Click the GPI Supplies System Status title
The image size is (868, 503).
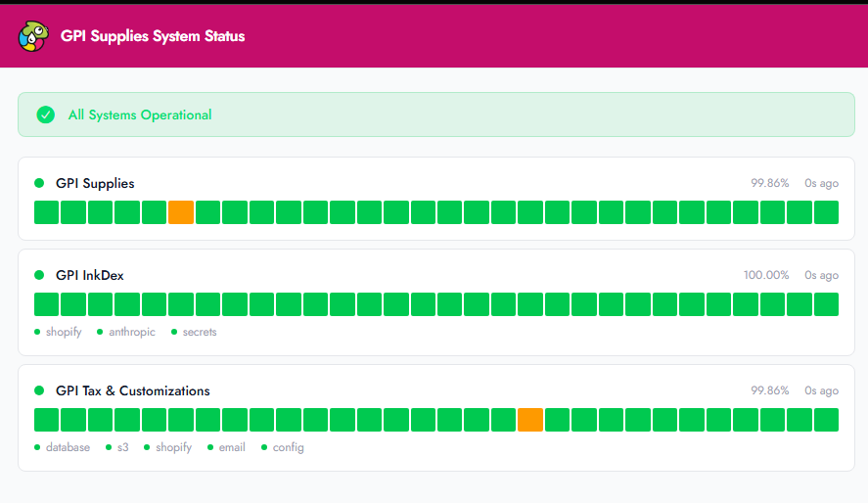(x=153, y=36)
